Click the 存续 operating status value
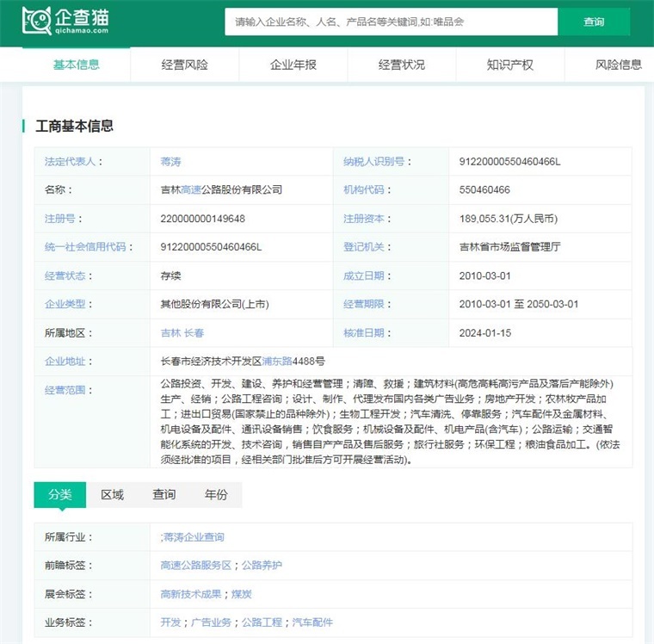 pyautogui.click(x=170, y=276)
